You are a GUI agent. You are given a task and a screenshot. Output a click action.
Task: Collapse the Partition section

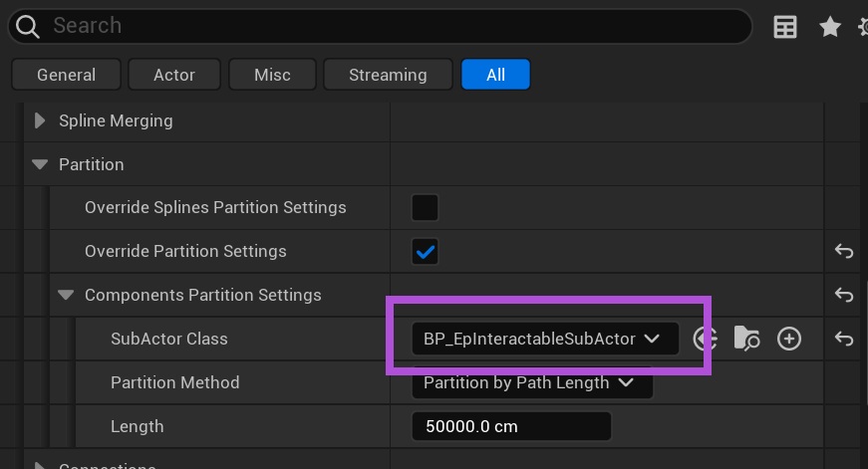point(40,164)
